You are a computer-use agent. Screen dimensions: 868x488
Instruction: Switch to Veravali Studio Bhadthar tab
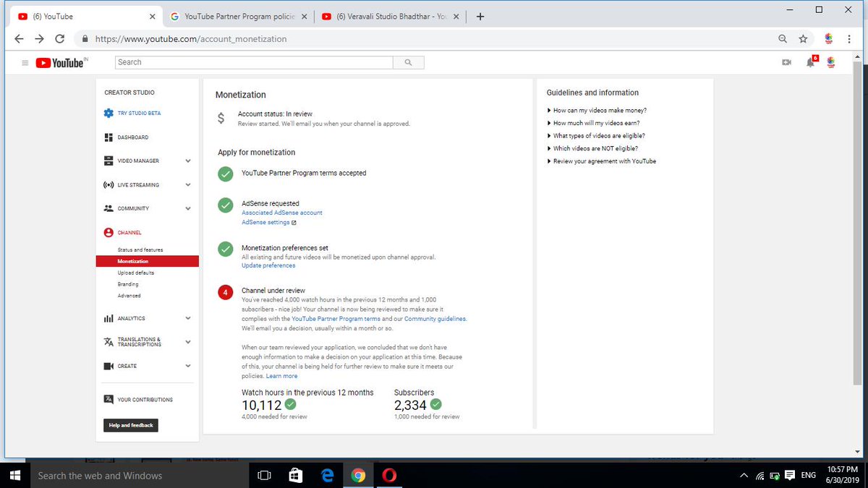point(391,17)
